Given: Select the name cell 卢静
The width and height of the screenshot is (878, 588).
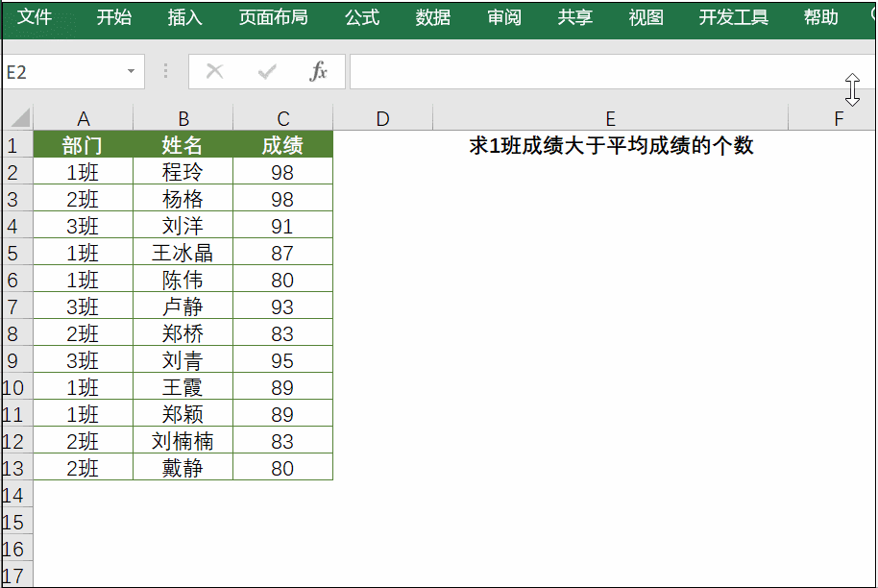Looking at the screenshot, I should pyautogui.click(x=183, y=306).
